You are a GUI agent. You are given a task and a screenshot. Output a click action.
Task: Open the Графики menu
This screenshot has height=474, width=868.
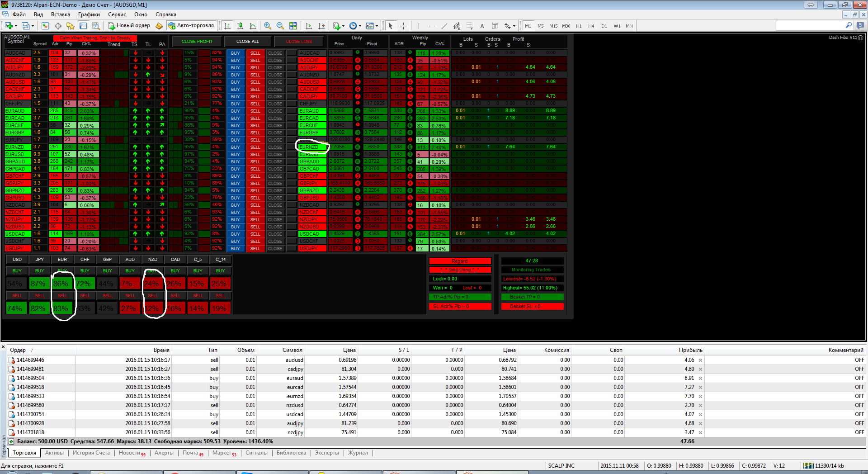89,14
